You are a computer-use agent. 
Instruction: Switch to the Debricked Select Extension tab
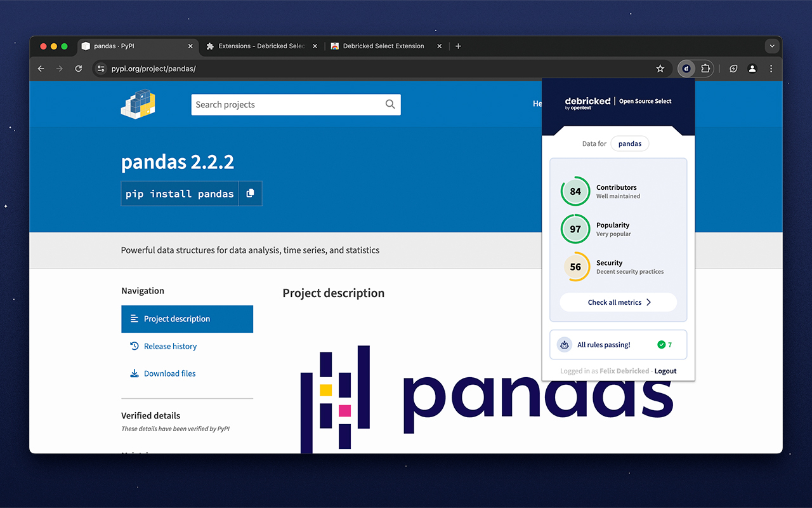coord(387,46)
